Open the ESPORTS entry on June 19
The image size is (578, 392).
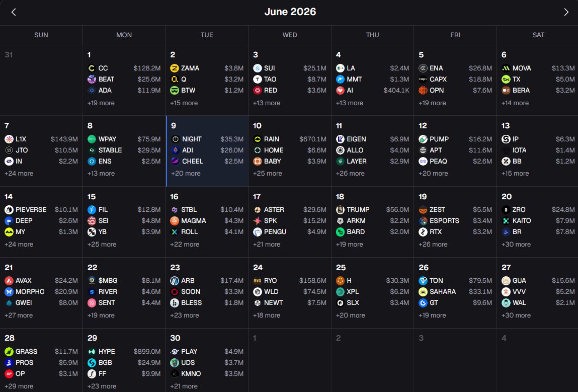455,220
